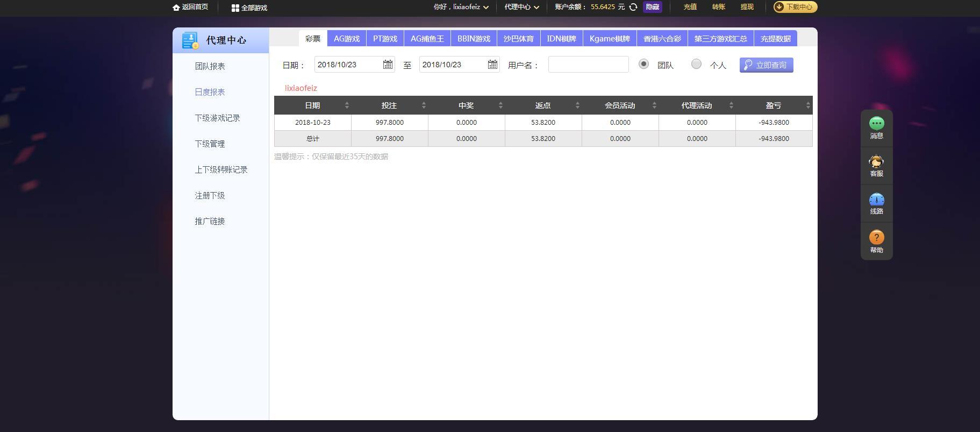Click the 2018-10-23 date cell

coord(313,123)
